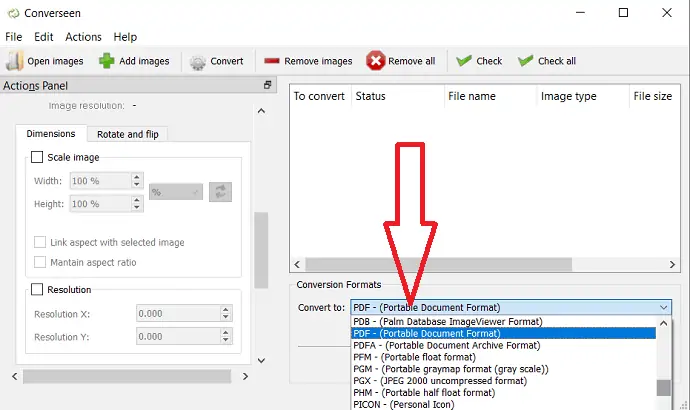The height and width of the screenshot is (410, 690).
Task: Click the Image type column header
Action: (x=583, y=96)
